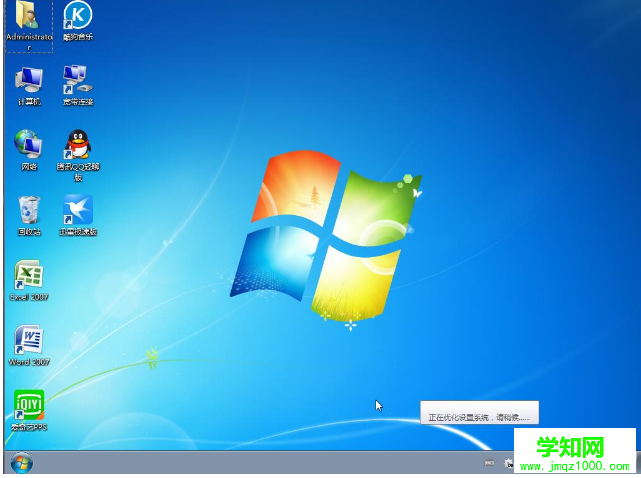The width and height of the screenshot is (641, 478).
Task: Select the Word 2007 desktop shortcut
Action: coord(29,346)
